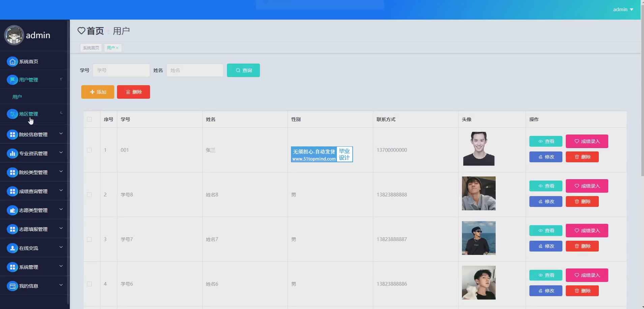Click the 志愿类型管理 sidebar icon
This screenshot has height=309, width=644.
tap(12, 210)
